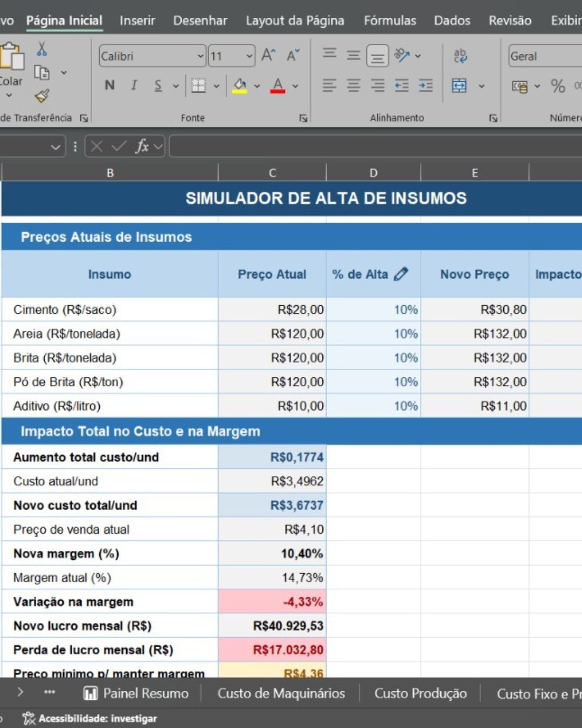Screen dimensions: 582x728
Task: Open the Revisão tab
Action: [510, 20]
